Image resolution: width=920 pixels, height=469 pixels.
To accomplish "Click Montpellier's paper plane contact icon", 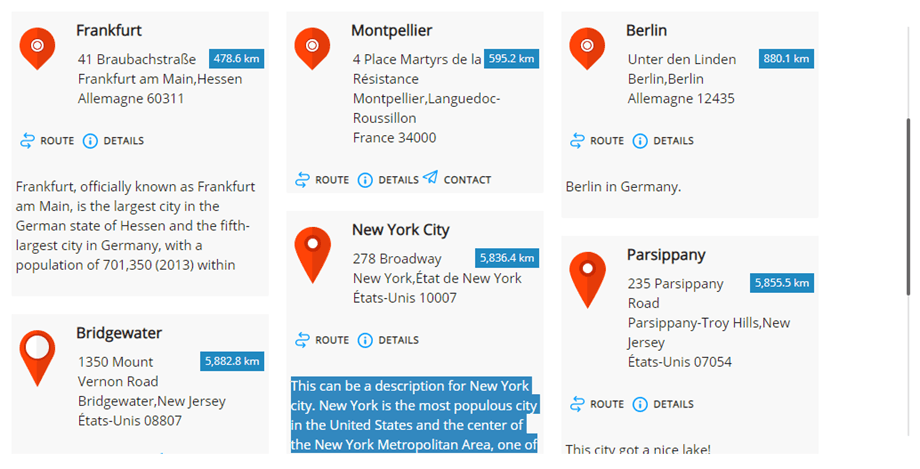I will point(430,179).
